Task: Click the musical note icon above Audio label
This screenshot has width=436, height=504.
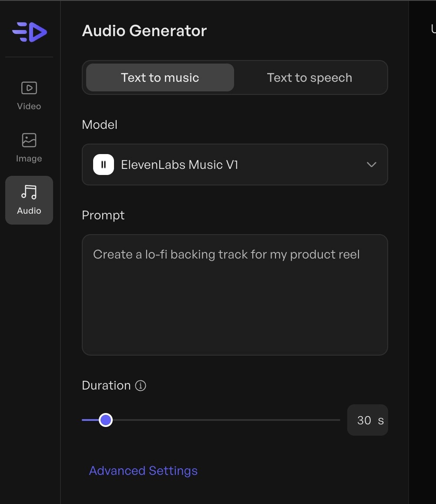Action: click(29, 192)
